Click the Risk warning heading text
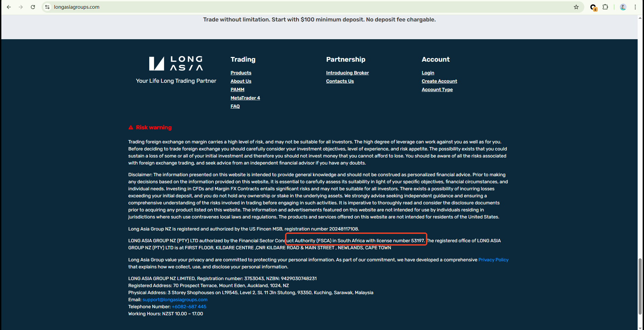The image size is (644, 330). click(x=154, y=127)
